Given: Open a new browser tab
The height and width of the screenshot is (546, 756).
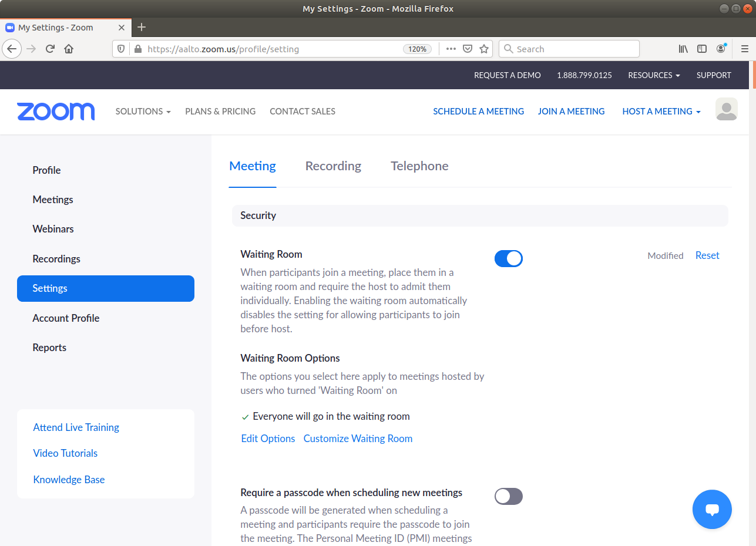Looking at the screenshot, I should (x=142, y=27).
